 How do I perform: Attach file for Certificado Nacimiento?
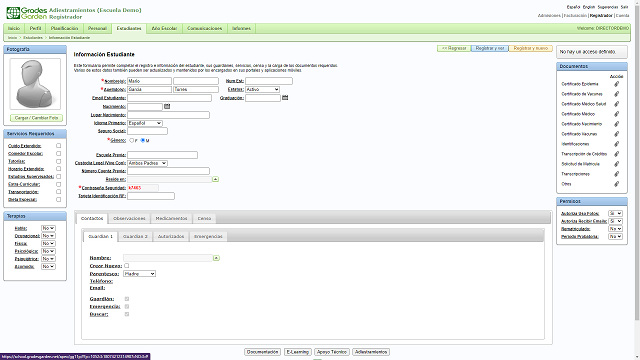616,124
